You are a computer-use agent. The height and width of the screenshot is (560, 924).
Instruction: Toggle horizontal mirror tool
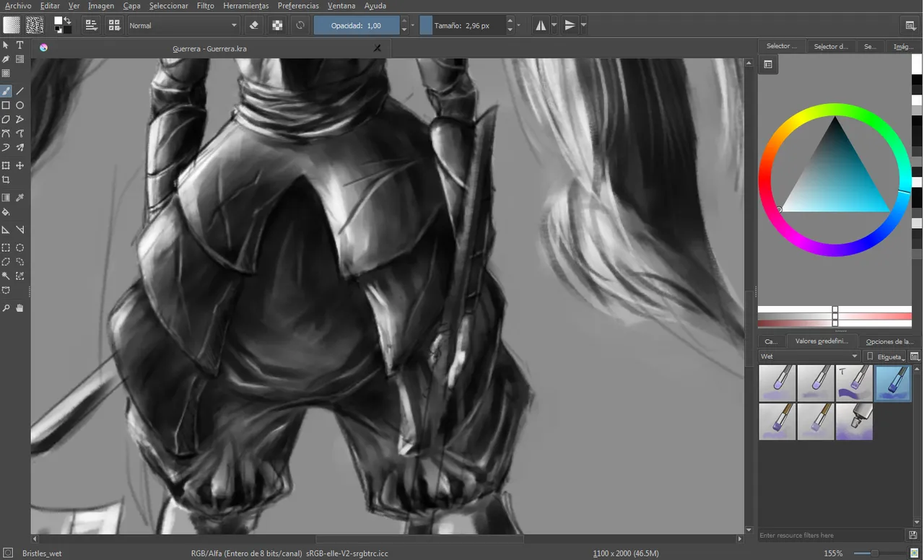pos(541,25)
